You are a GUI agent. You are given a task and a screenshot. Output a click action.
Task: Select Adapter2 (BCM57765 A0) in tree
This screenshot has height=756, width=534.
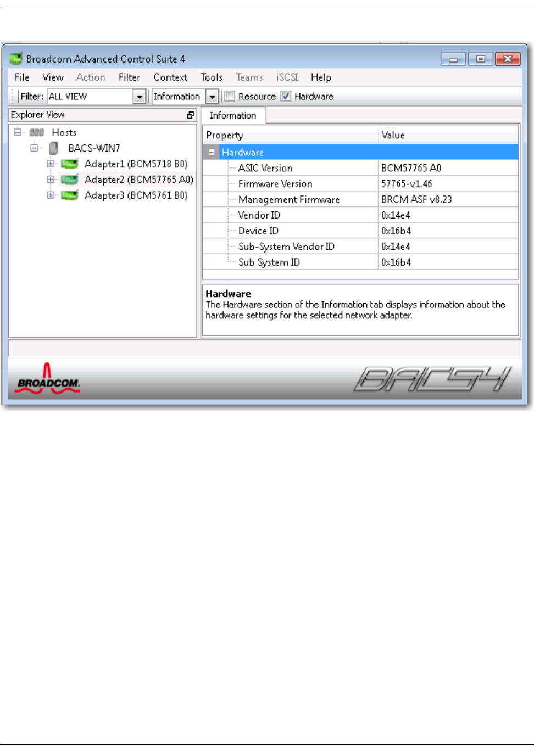point(139,180)
